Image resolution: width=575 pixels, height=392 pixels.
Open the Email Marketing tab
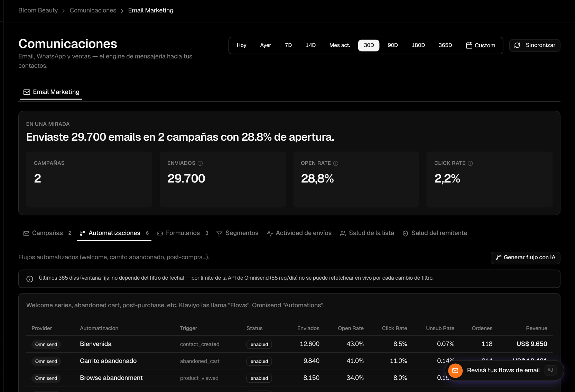(x=51, y=92)
